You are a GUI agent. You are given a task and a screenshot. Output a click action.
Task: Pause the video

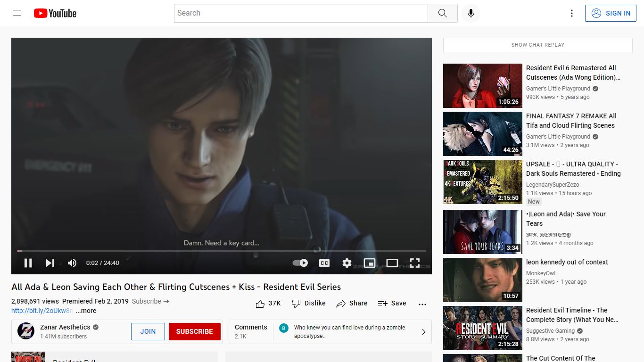tap(28, 263)
